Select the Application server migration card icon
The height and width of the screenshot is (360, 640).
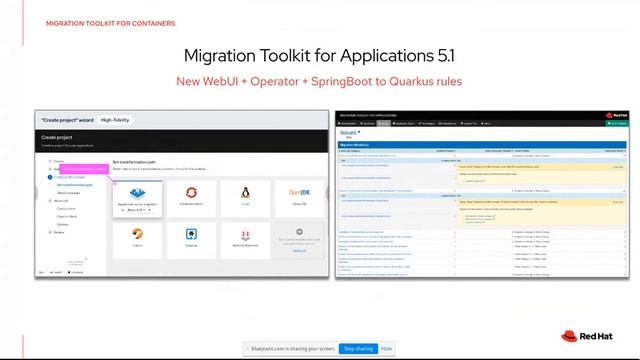coord(137,193)
